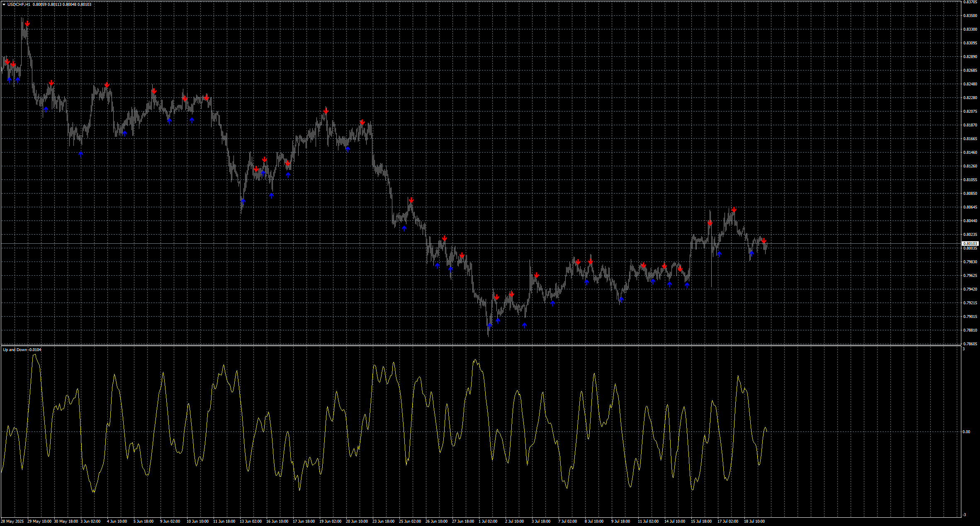Viewport: 980px width, 526px height.
Task: Click the price scale label 0.80645
Action: click(969, 207)
